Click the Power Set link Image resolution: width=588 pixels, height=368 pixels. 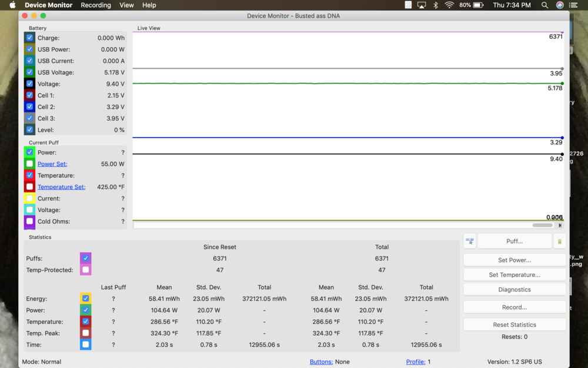[52, 164]
